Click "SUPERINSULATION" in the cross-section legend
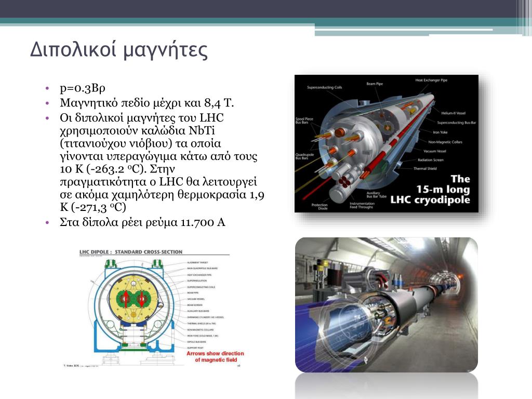The height and width of the screenshot is (399, 532). pyautogui.click(x=197, y=281)
